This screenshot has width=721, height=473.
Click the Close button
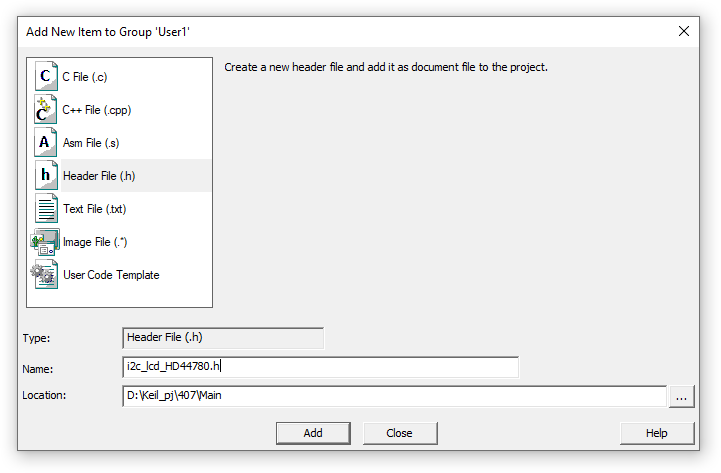click(400, 433)
